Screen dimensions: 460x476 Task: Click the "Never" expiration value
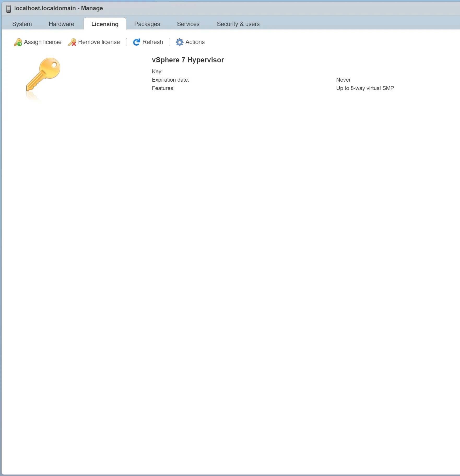coord(343,80)
